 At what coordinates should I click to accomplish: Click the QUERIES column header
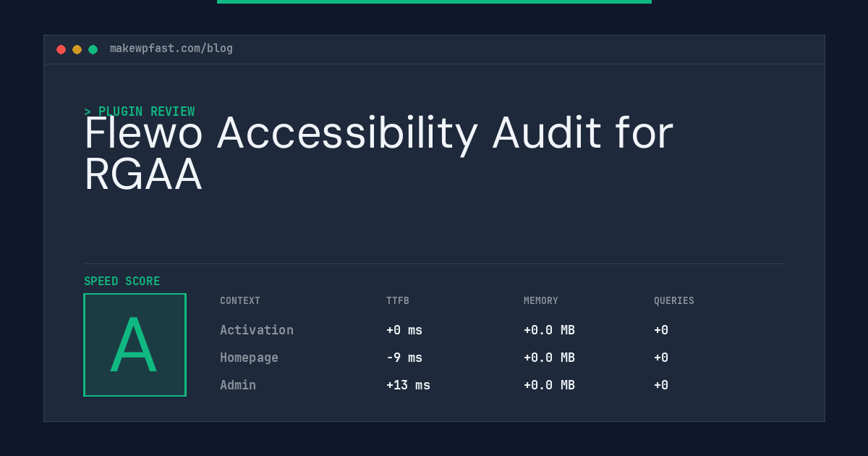pos(674,301)
